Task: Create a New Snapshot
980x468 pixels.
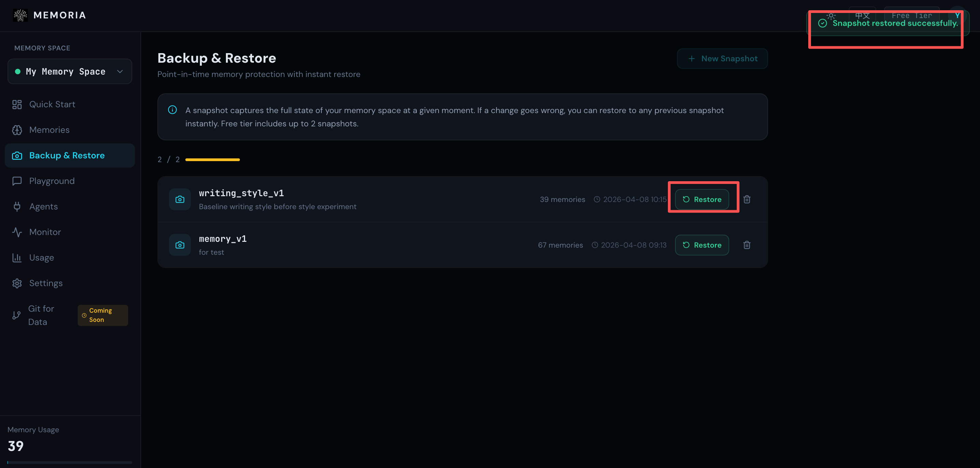Action: tap(722, 59)
